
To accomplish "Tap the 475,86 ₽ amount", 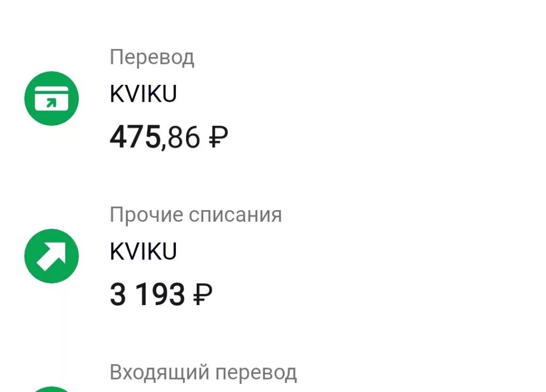I will pos(169,137).
